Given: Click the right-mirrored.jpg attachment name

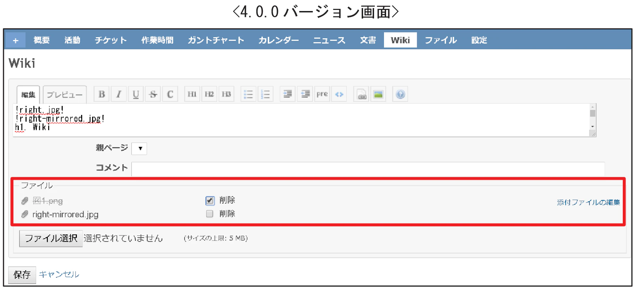Looking at the screenshot, I should 65,215.
